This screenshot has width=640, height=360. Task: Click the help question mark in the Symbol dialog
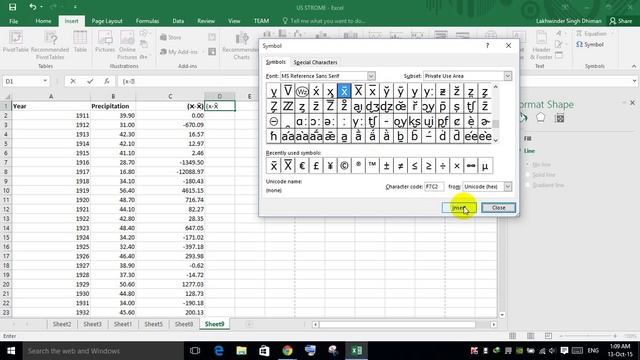[487, 46]
